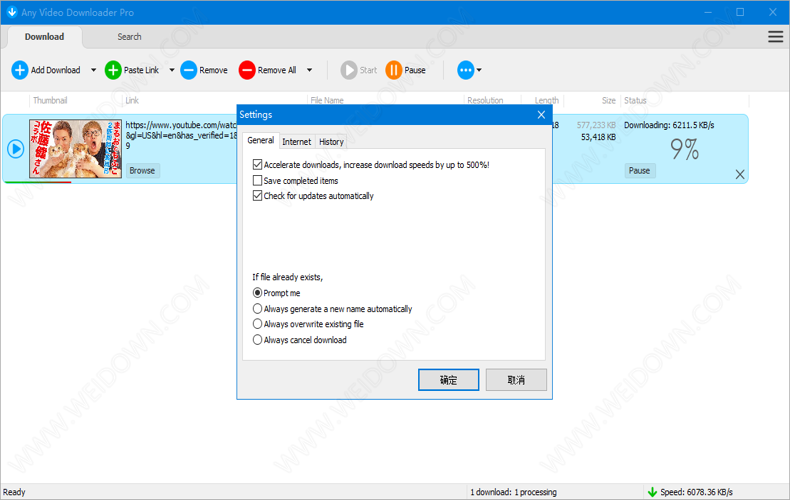Viewport: 790px width, 500px height.
Task: Remove the download row with X icon
Action: coord(740,174)
